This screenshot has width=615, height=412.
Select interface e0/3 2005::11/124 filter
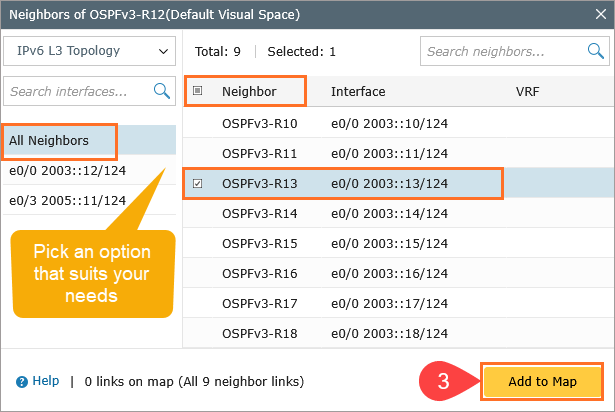67,200
